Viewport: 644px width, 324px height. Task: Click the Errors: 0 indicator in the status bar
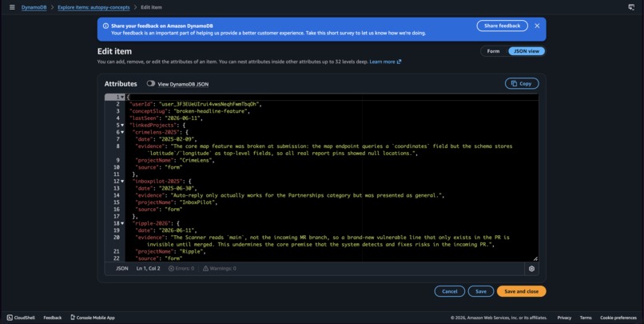point(181,269)
